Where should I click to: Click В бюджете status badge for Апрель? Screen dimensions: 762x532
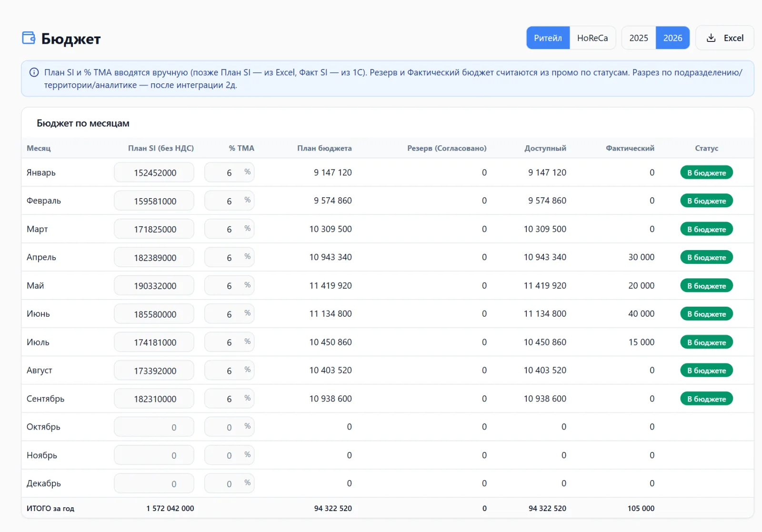pos(706,257)
